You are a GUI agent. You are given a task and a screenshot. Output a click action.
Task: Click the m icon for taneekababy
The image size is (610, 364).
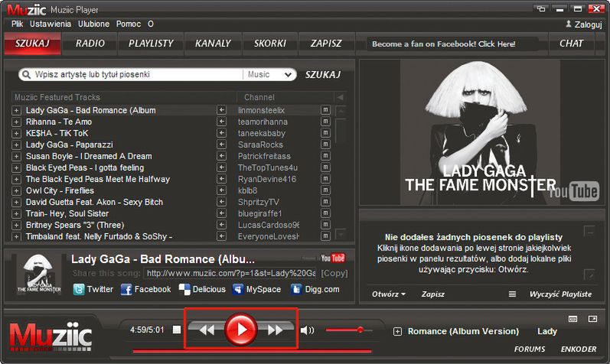pos(325,133)
